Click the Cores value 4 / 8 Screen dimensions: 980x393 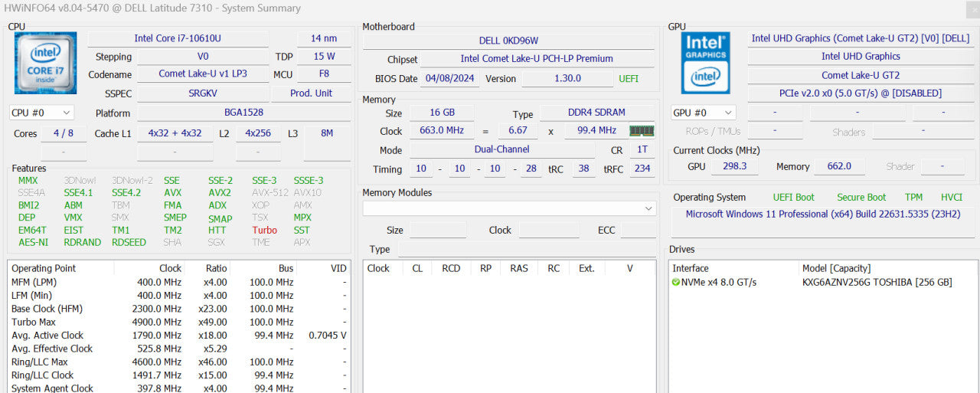64,133
